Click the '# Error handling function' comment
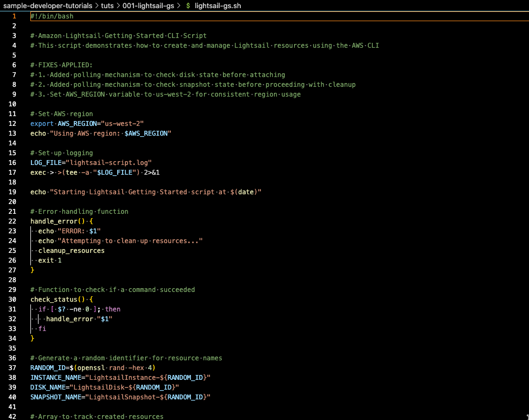Viewport: 529px width, 420px height. tap(79, 212)
